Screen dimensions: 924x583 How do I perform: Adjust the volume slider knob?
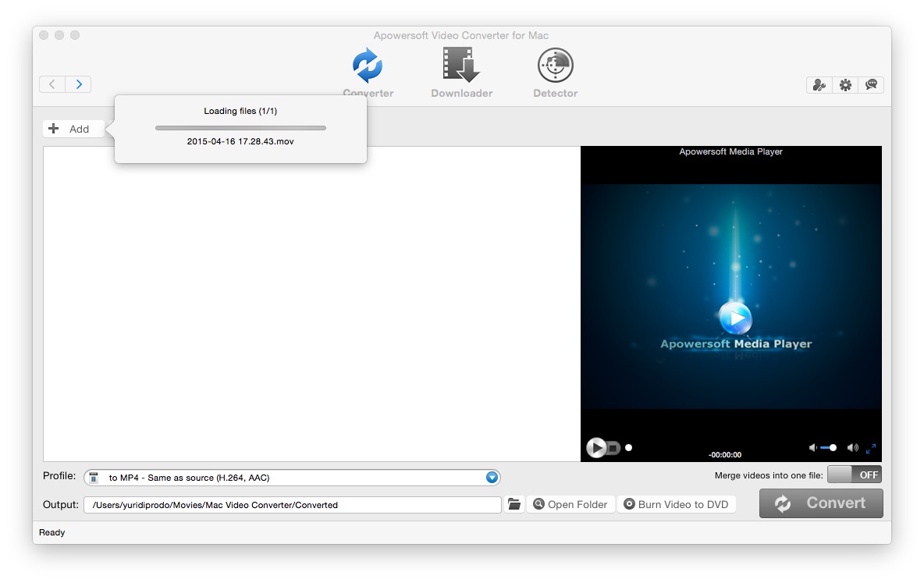point(833,447)
